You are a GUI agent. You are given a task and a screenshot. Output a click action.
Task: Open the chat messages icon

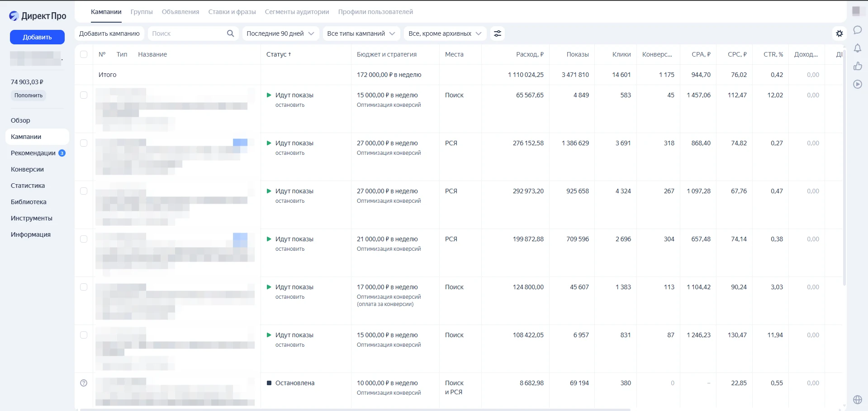(x=857, y=30)
